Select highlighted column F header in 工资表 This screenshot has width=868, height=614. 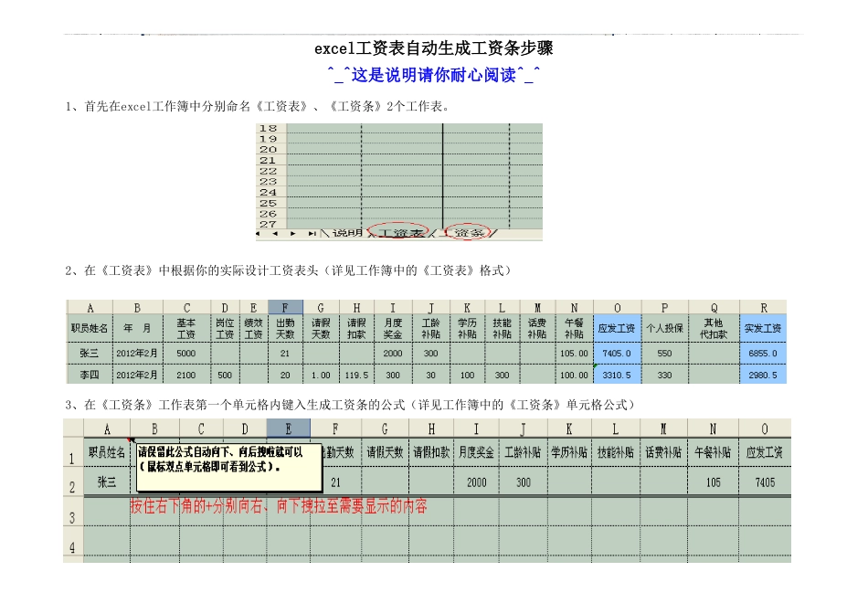[285, 308]
